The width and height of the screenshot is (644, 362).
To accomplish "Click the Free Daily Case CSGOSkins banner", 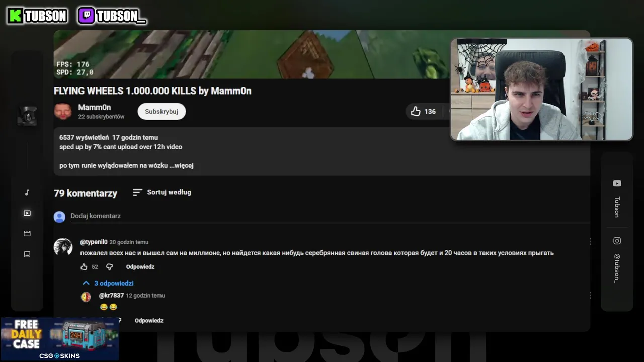I will [59, 339].
